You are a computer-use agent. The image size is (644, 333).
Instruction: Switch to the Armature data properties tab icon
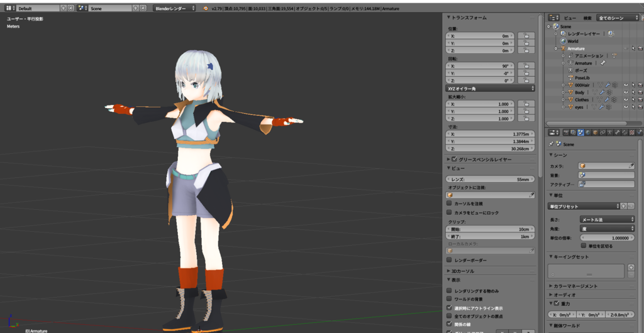pyautogui.click(x=610, y=132)
